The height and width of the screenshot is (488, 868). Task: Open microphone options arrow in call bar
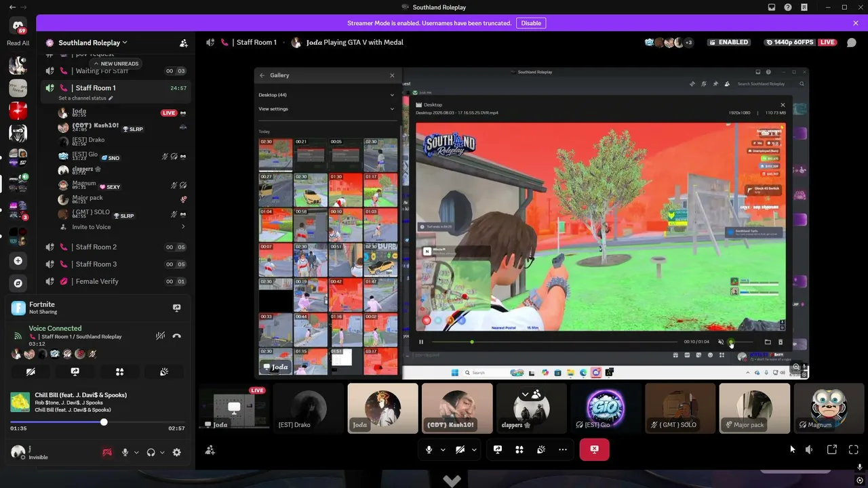[x=443, y=449]
